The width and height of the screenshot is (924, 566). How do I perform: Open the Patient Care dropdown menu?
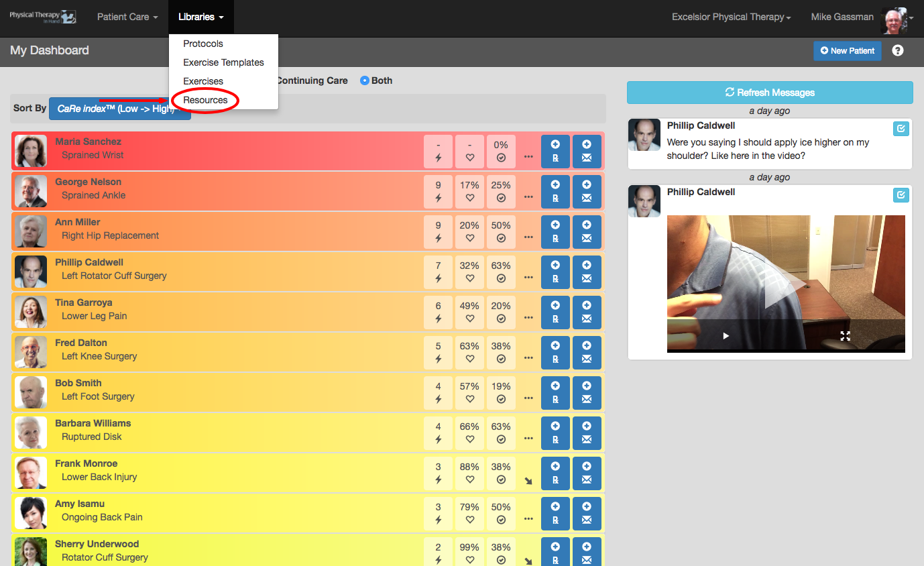[x=127, y=17]
